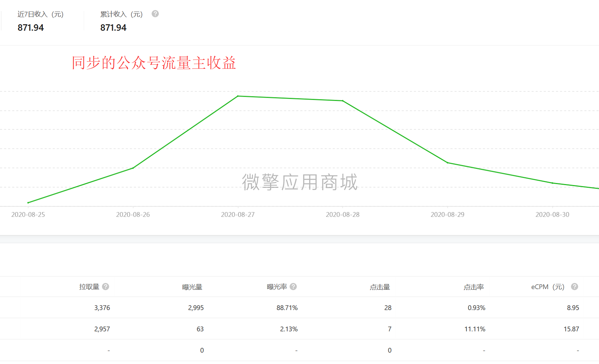Click the 近7日收入 value 871.94

point(31,28)
